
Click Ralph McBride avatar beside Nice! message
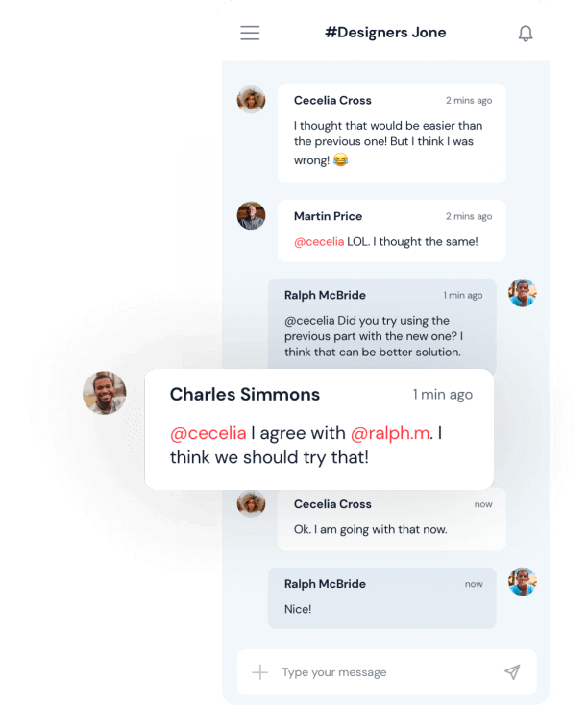[x=523, y=581]
